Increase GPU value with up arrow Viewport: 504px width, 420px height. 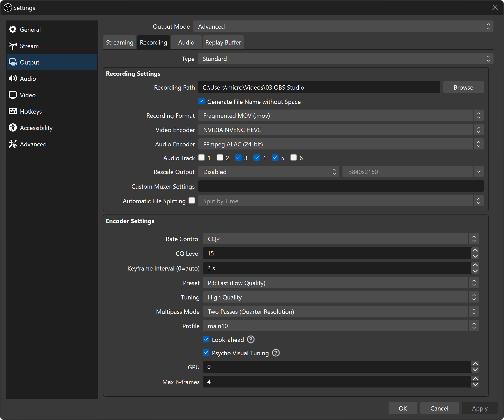[x=475, y=364]
